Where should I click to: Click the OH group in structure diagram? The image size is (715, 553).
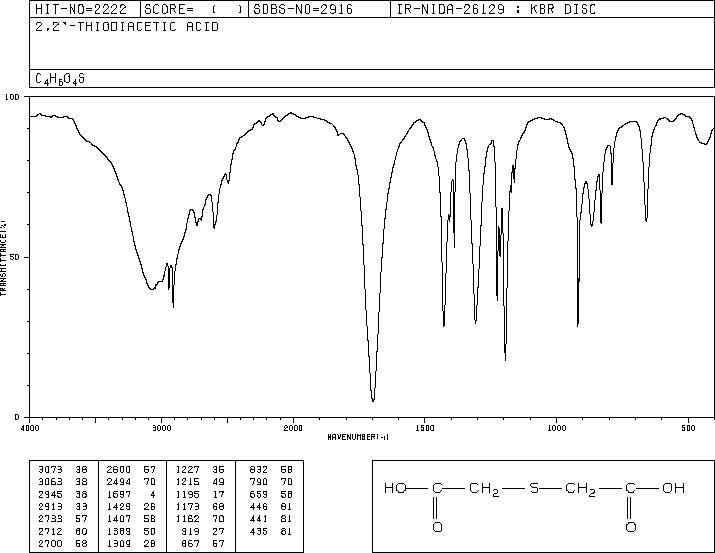point(674,488)
